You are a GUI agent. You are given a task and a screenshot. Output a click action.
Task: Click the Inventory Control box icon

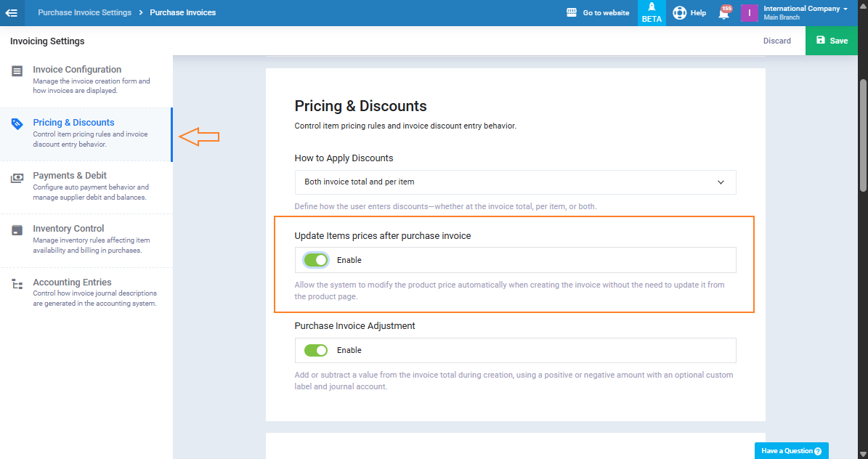click(17, 230)
